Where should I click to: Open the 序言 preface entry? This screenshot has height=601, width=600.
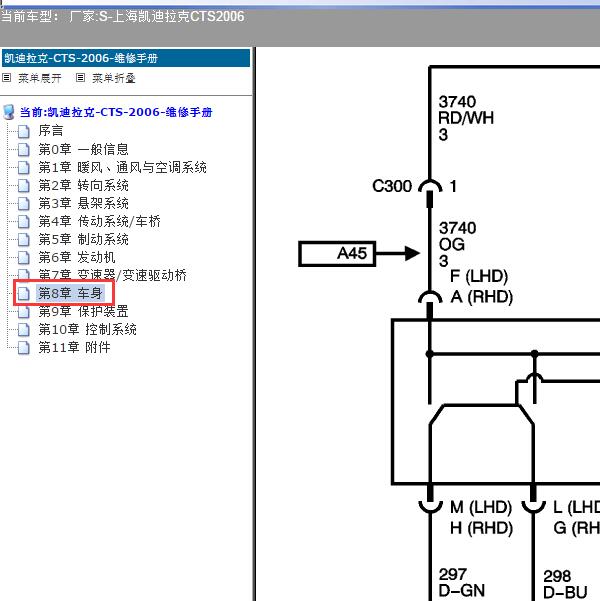click(51, 131)
